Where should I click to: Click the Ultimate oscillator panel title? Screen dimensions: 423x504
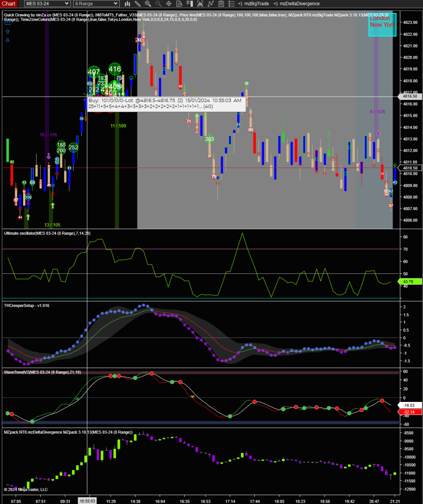47,233
